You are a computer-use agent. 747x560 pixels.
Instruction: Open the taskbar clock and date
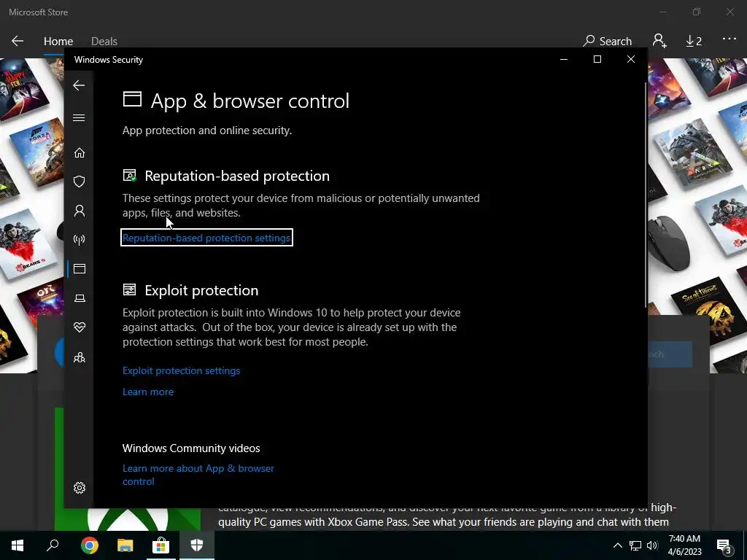click(x=684, y=545)
